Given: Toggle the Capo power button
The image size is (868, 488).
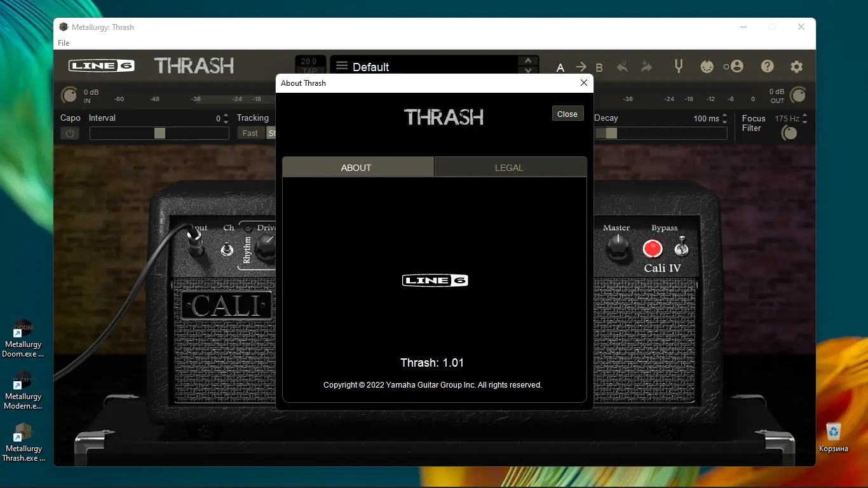Looking at the screenshot, I should [x=70, y=133].
